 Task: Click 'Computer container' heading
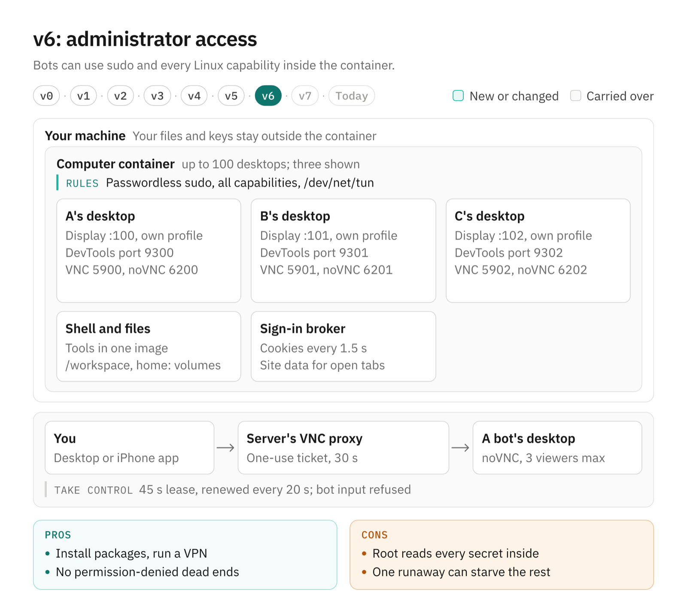point(116,164)
